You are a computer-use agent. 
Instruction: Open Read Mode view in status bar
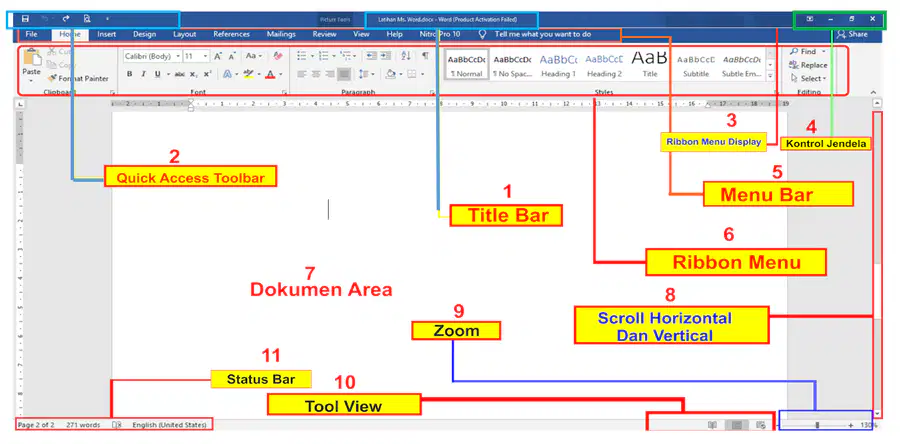pos(712,426)
